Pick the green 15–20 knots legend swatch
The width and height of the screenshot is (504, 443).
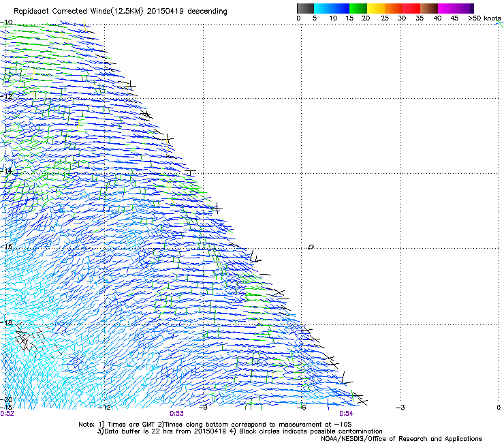(x=358, y=8)
